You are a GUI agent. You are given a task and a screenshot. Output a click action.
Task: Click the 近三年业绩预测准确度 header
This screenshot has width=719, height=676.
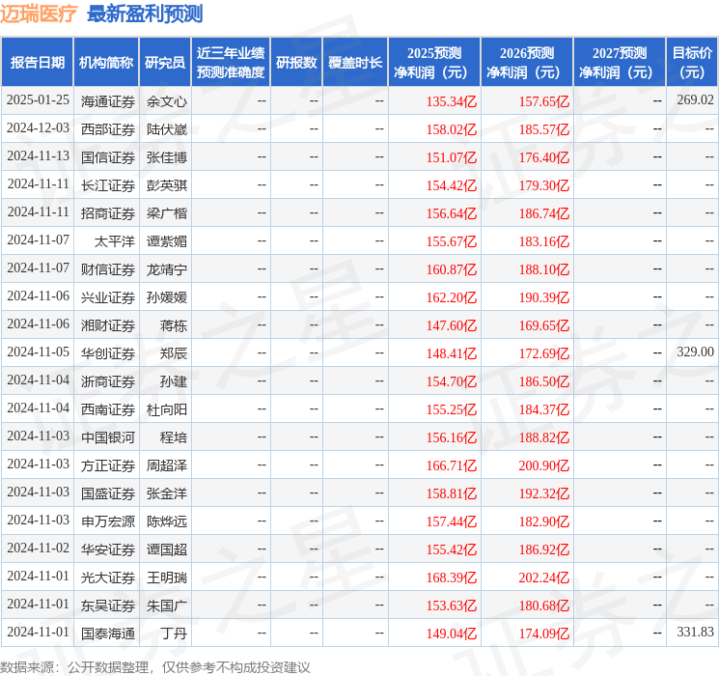click(231, 62)
